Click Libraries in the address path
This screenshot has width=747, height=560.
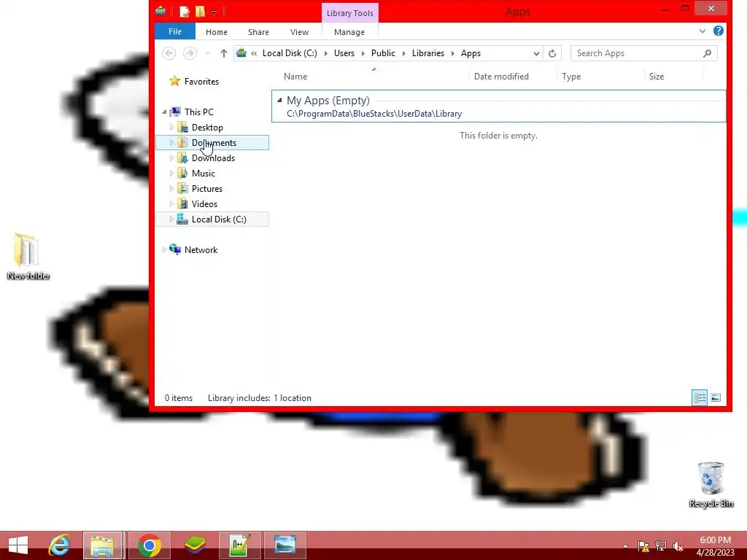tap(427, 53)
